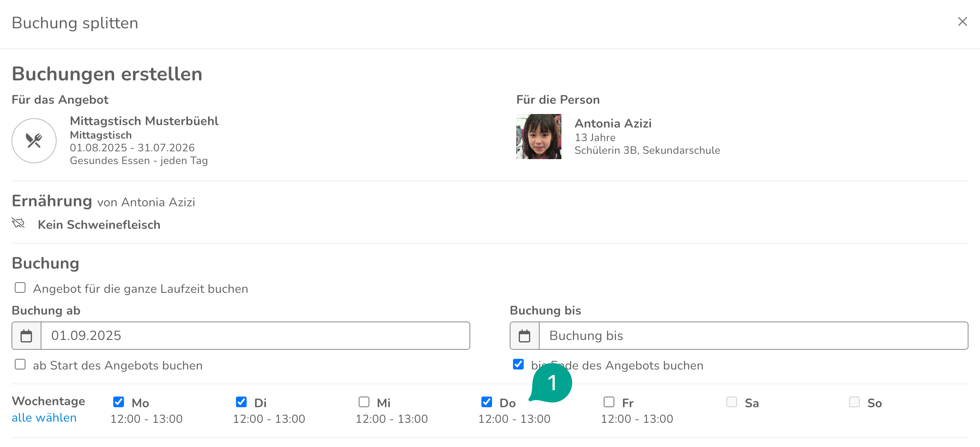Uncheck 'bis Ende des Angebots buchen'

click(518, 365)
